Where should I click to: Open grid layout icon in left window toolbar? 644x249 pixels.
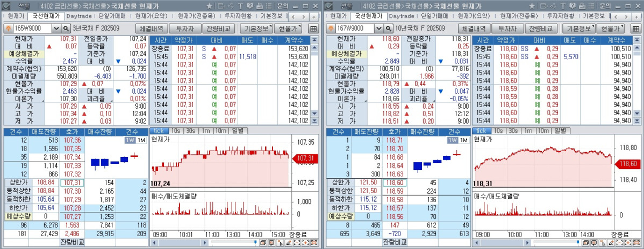(x=313, y=29)
